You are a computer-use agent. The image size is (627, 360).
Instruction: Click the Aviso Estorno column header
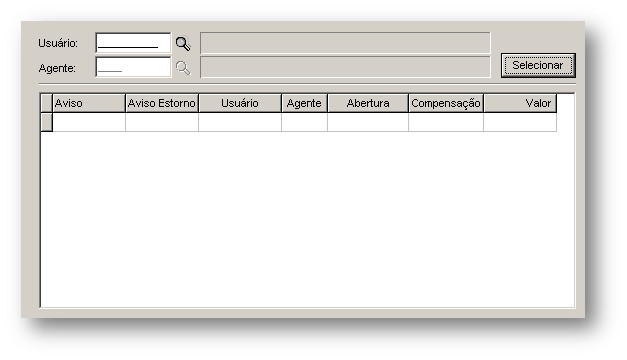pyautogui.click(x=162, y=103)
